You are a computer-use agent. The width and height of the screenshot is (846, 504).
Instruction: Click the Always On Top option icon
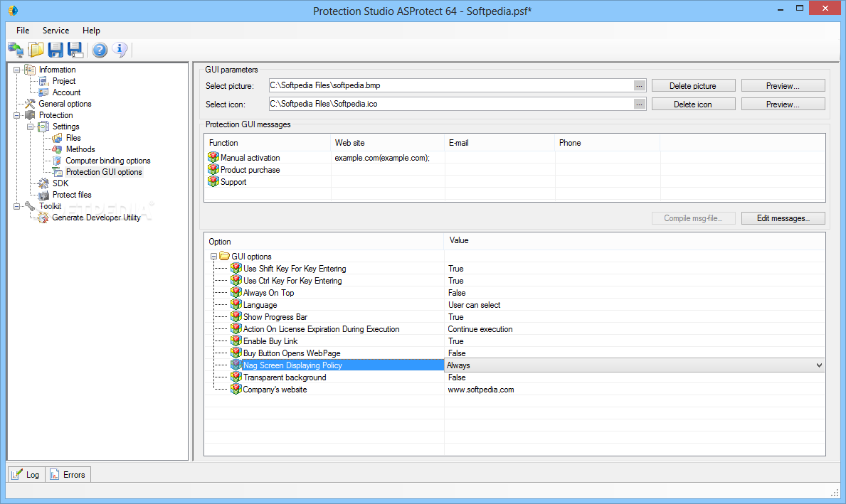coord(236,292)
